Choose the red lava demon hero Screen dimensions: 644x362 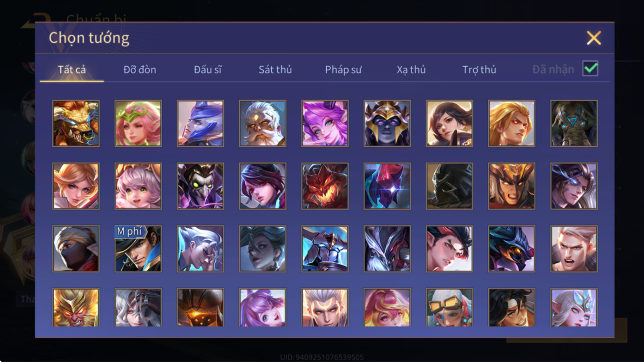[325, 186]
